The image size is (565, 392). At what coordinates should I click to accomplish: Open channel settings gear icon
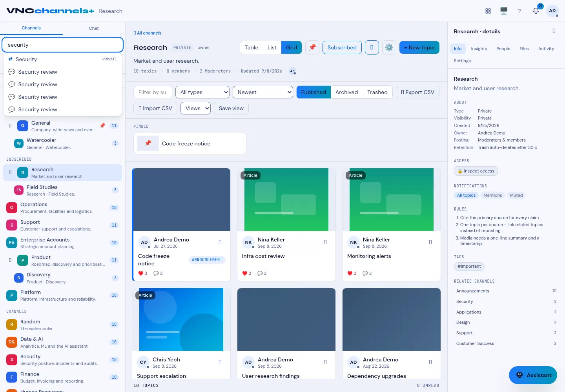point(389,47)
